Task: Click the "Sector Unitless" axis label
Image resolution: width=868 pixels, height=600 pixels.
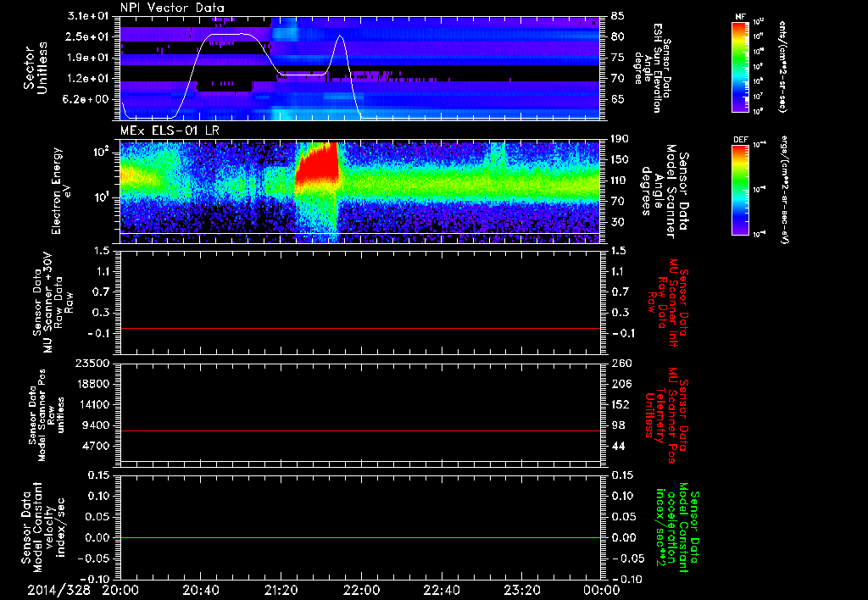Action: pyautogui.click(x=35, y=68)
